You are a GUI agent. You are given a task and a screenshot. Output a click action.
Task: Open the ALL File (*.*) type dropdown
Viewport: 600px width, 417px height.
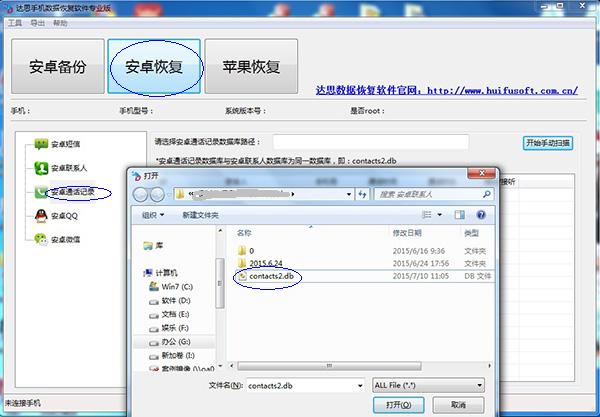(x=428, y=385)
